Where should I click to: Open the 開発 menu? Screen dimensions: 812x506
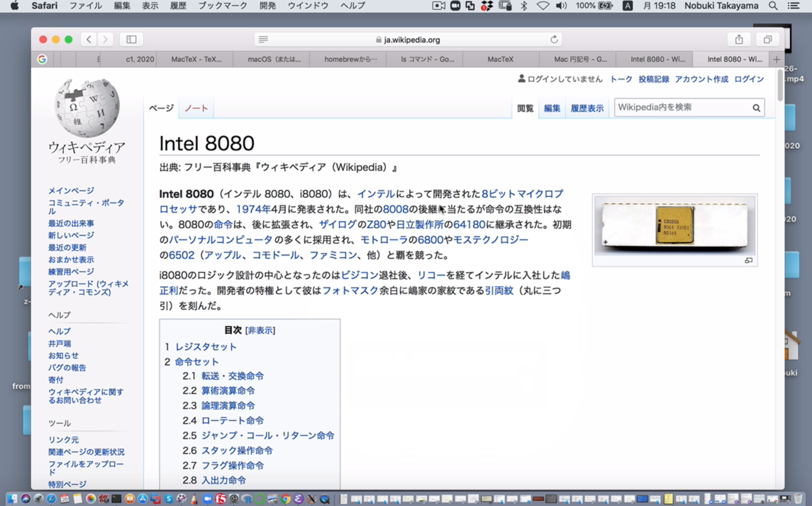click(267, 6)
